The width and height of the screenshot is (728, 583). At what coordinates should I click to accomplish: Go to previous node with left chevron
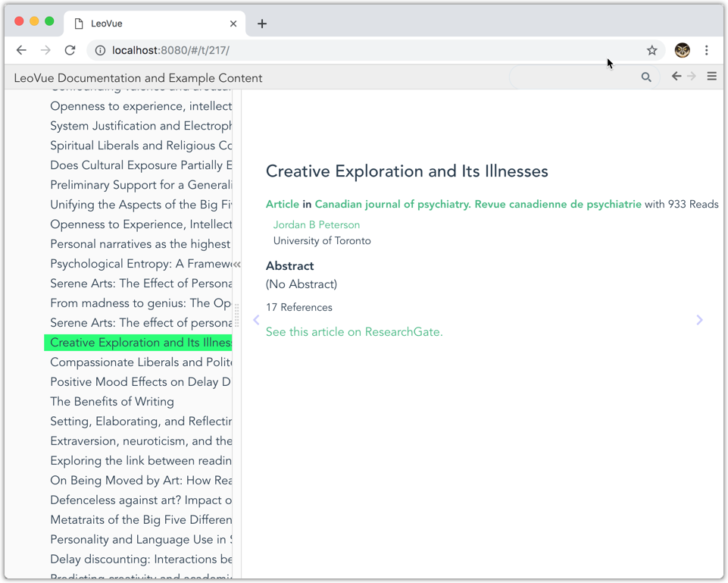[x=256, y=320]
